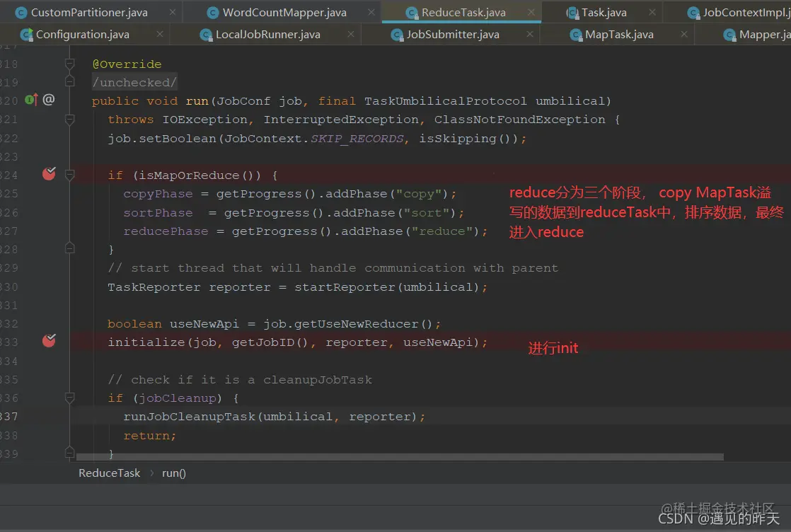Close the WordCountMapper.java tab

[x=371, y=12]
